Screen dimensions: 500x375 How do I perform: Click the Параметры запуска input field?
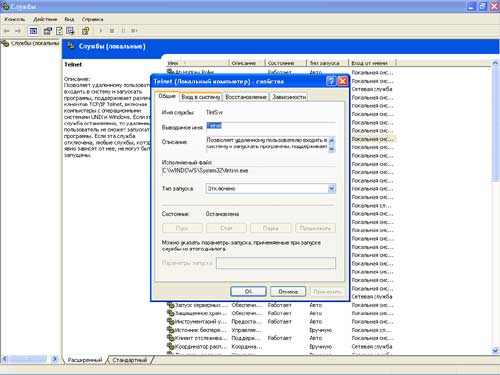click(x=276, y=263)
